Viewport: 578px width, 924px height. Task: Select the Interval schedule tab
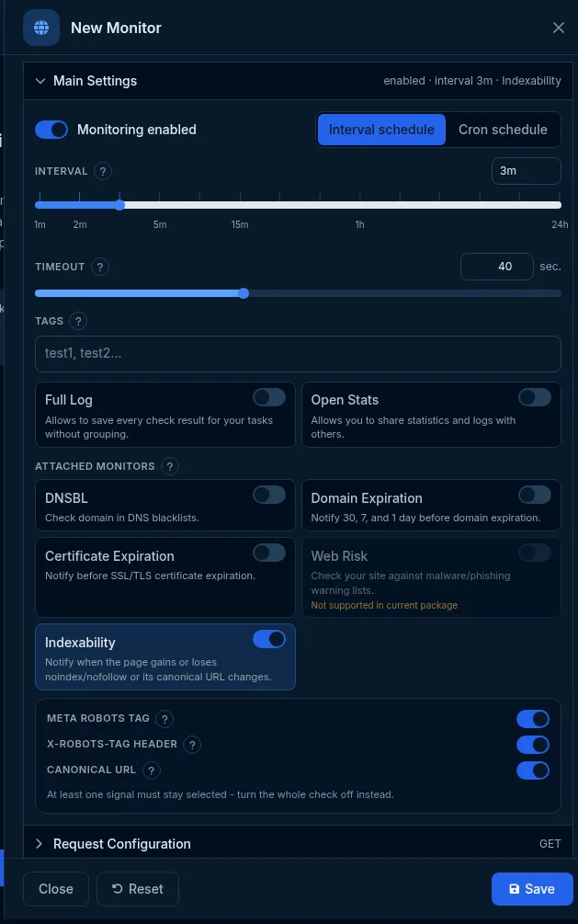pos(381,130)
